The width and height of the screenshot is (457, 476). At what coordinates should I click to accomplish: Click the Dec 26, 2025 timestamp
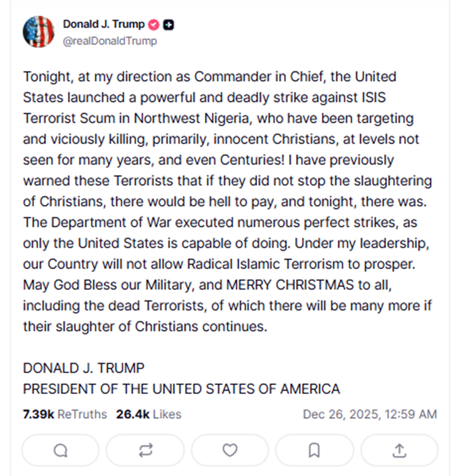(370, 414)
